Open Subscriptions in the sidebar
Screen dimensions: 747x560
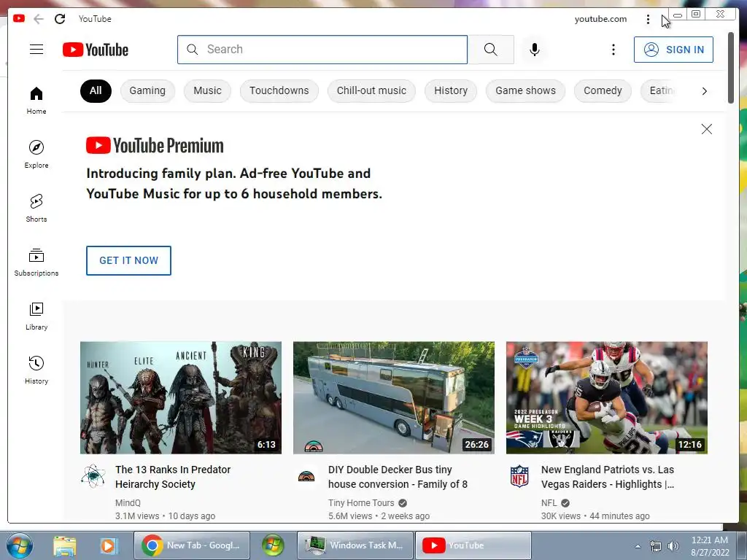pyautogui.click(x=36, y=262)
